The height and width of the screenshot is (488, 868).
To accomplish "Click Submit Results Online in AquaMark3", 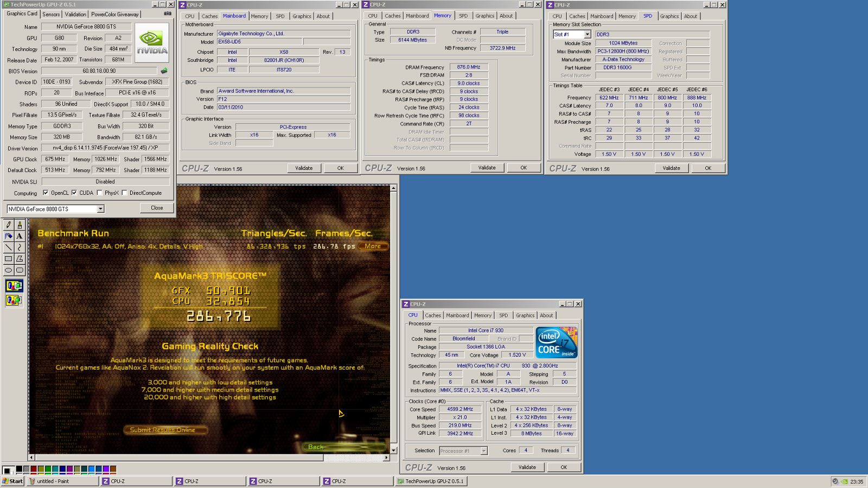I will 166,430.
